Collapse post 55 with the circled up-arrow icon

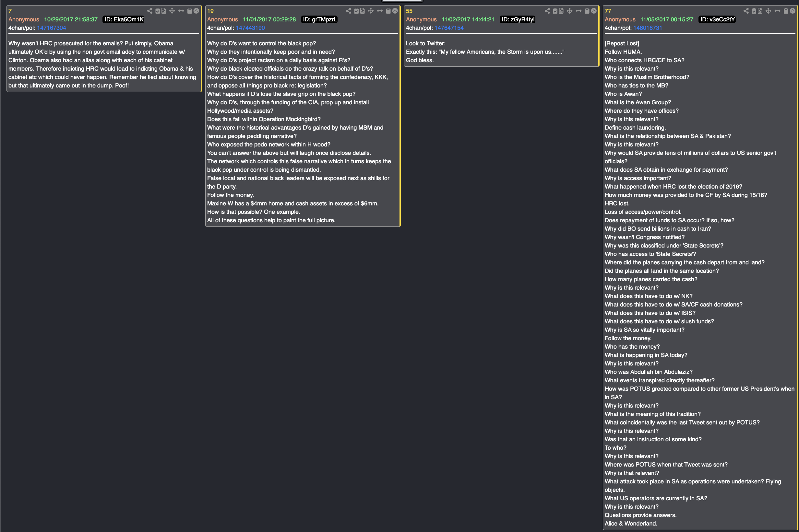[x=593, y=11]
